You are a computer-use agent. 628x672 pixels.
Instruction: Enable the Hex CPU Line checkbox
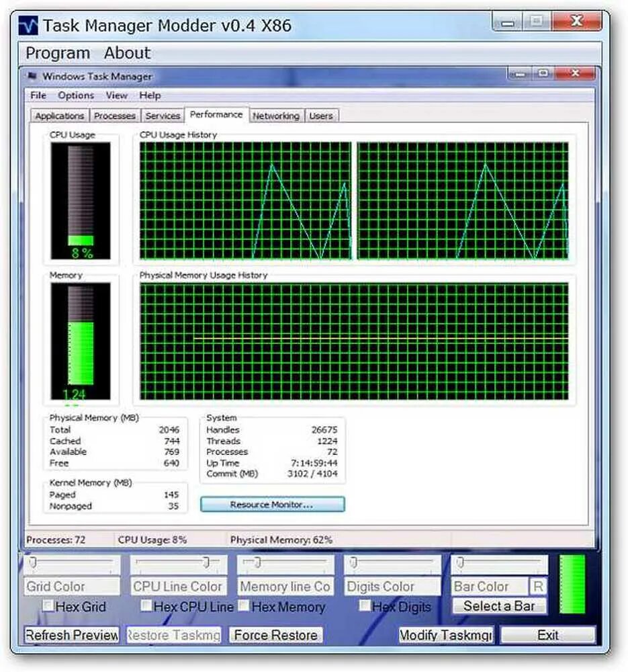point(146,605)
